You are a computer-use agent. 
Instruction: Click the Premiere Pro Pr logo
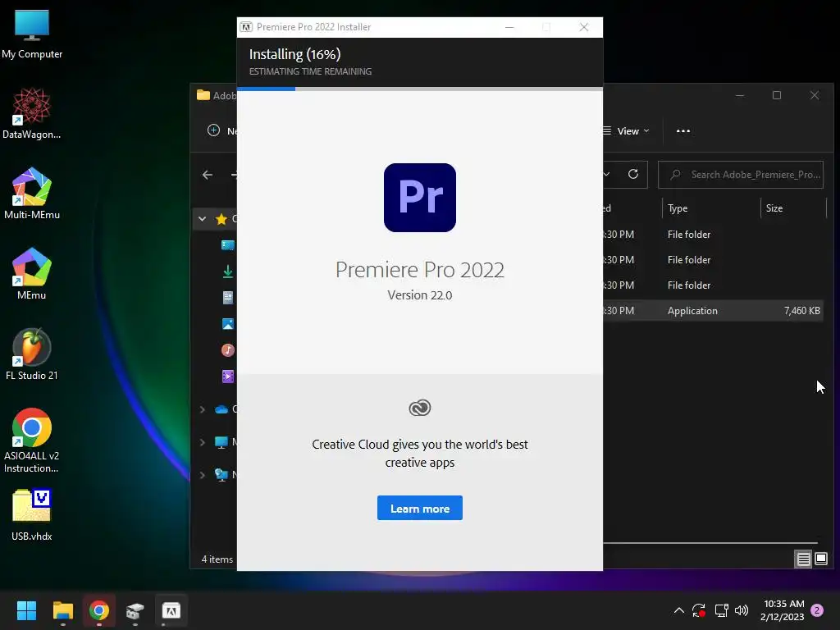tap(419, 198)
